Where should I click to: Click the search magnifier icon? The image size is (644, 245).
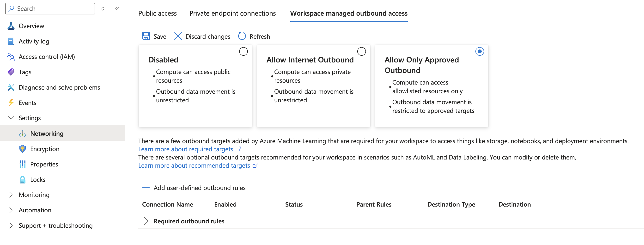(x=11, y=8)
